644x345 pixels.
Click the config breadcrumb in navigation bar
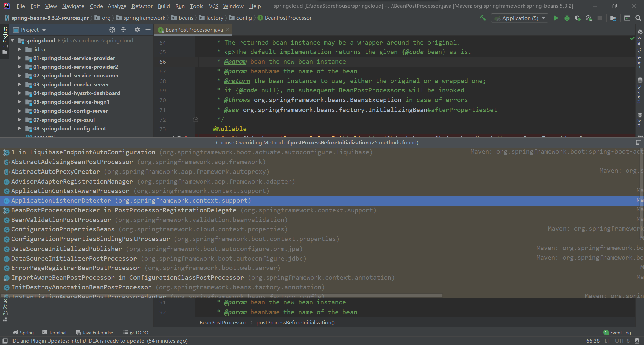point(240,18)
